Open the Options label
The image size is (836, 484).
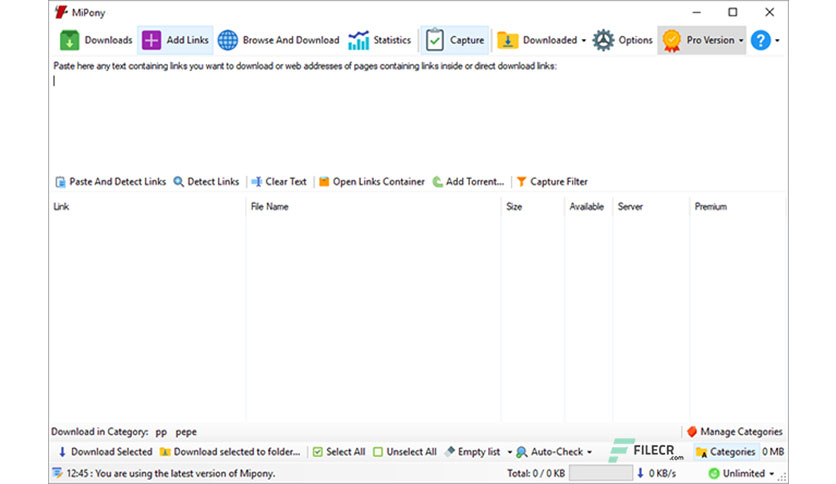pyautogui.click(x=636, y=40)
